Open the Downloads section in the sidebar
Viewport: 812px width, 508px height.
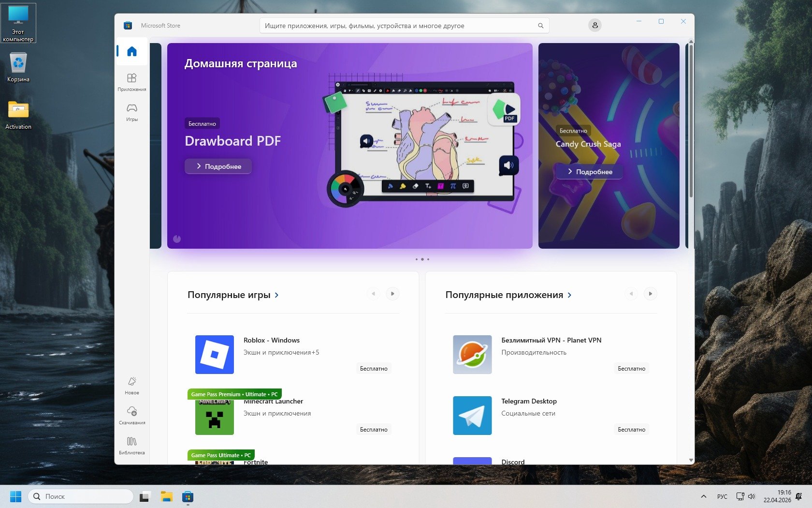(132, 415)
